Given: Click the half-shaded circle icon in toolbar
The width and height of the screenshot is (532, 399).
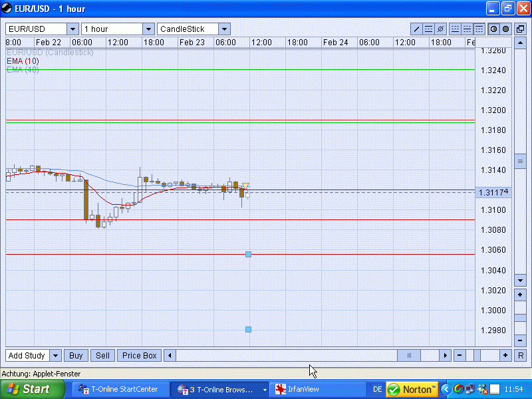Looking at the screenshot, I should 493,29.
